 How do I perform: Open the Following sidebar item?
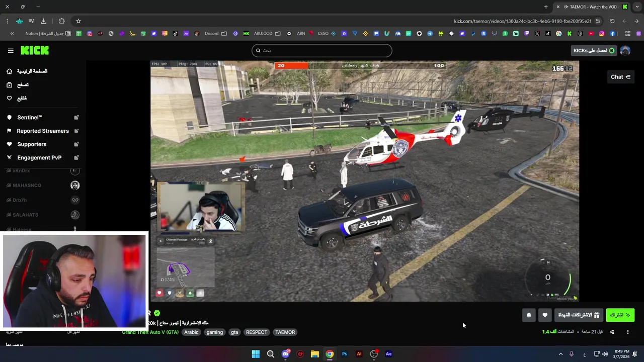point(17,98)
